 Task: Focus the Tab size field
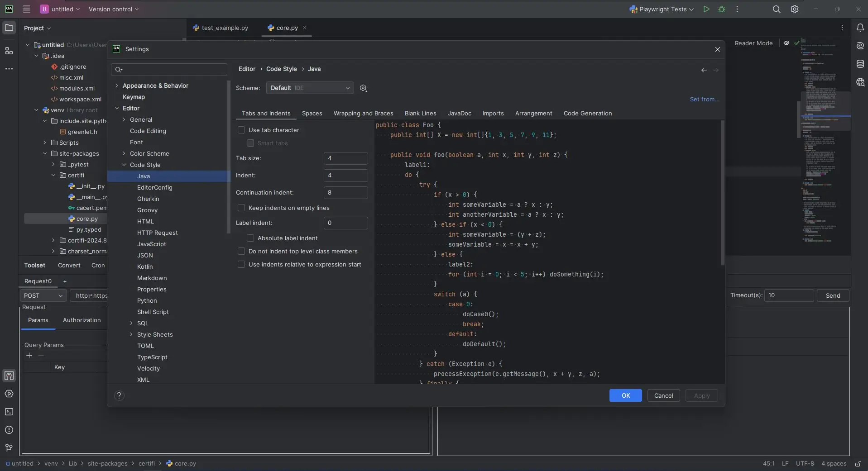(346, 158)
